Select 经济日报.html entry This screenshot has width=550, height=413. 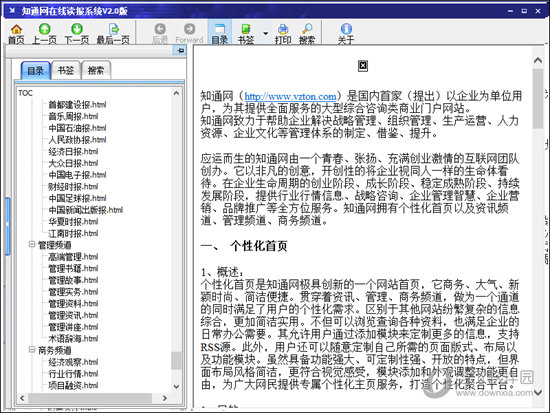pos(73,151)
